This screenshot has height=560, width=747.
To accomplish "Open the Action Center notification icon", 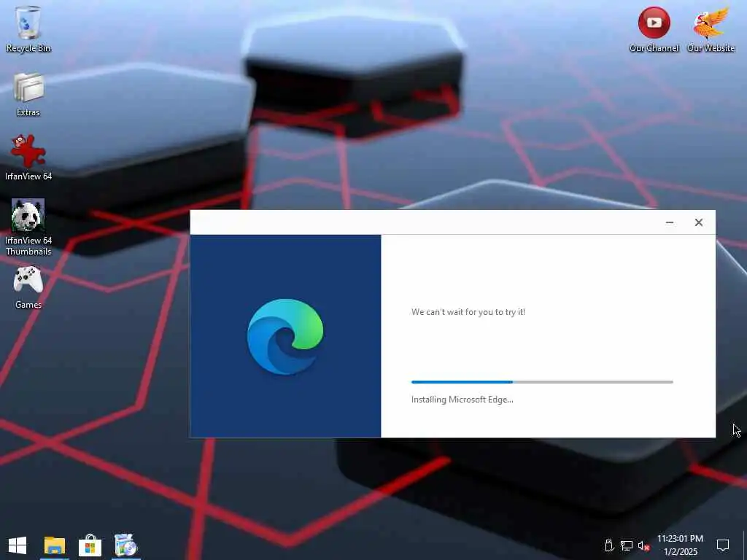I will (x=723, y=545).
